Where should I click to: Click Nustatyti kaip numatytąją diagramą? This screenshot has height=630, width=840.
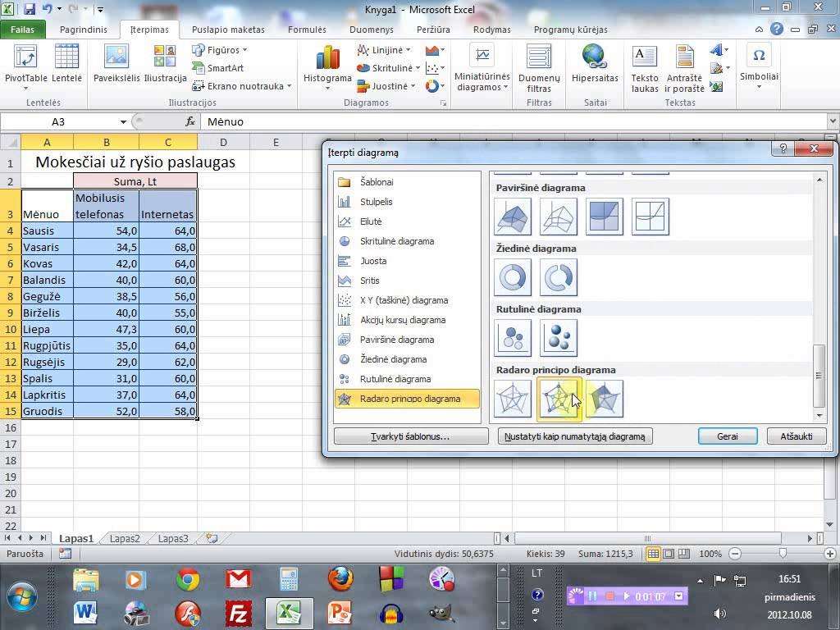tap(575, 436)
